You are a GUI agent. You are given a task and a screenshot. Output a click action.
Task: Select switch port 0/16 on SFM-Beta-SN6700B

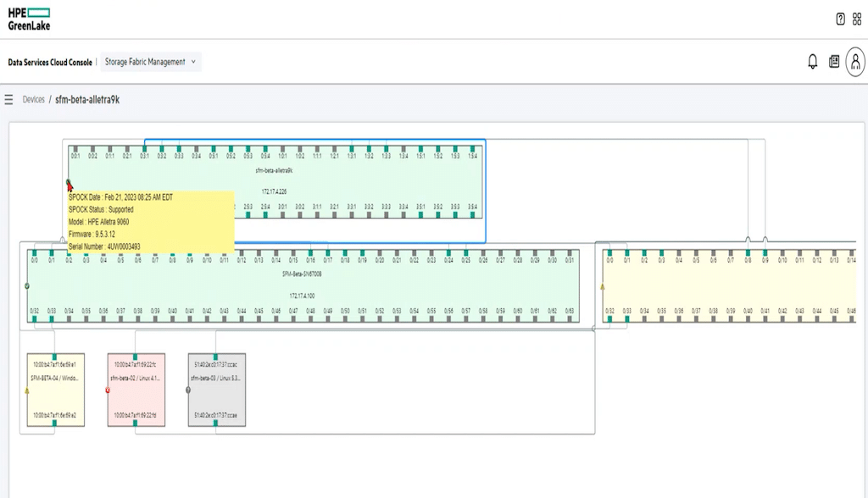[x=310, y=253]
